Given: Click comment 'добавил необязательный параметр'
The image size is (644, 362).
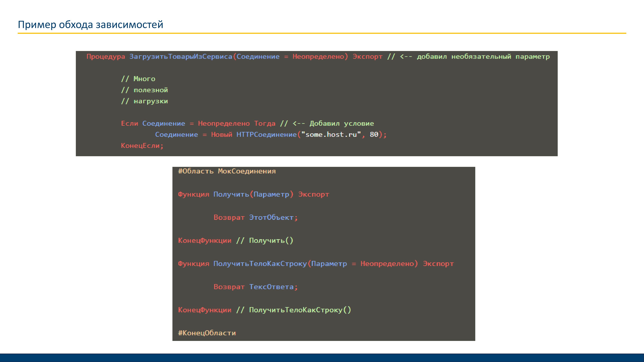Looking at the screenshot, I should [x=483, y=57].
